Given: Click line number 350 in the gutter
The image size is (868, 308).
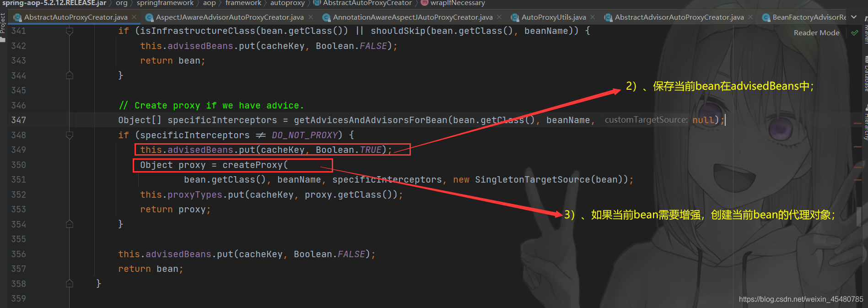Looking at the screenshot, I should click(x=19, y=165).
